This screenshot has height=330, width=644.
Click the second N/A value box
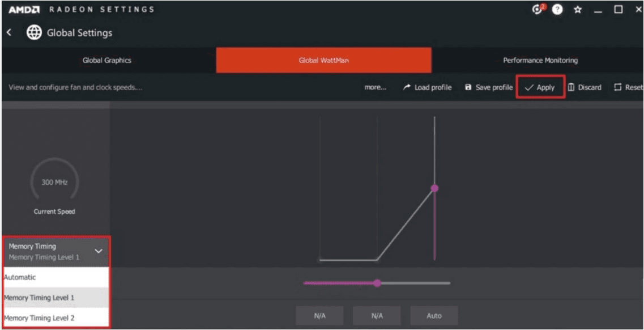click(x=377, y=316)
